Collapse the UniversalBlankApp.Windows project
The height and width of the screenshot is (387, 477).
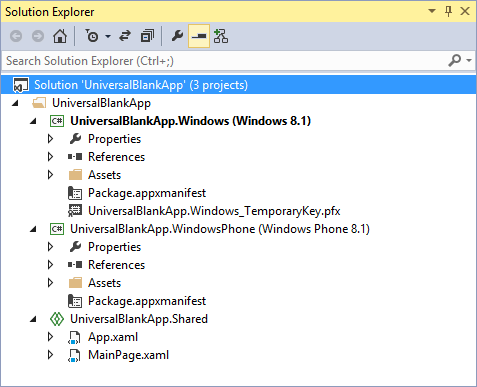click(33, 121)
